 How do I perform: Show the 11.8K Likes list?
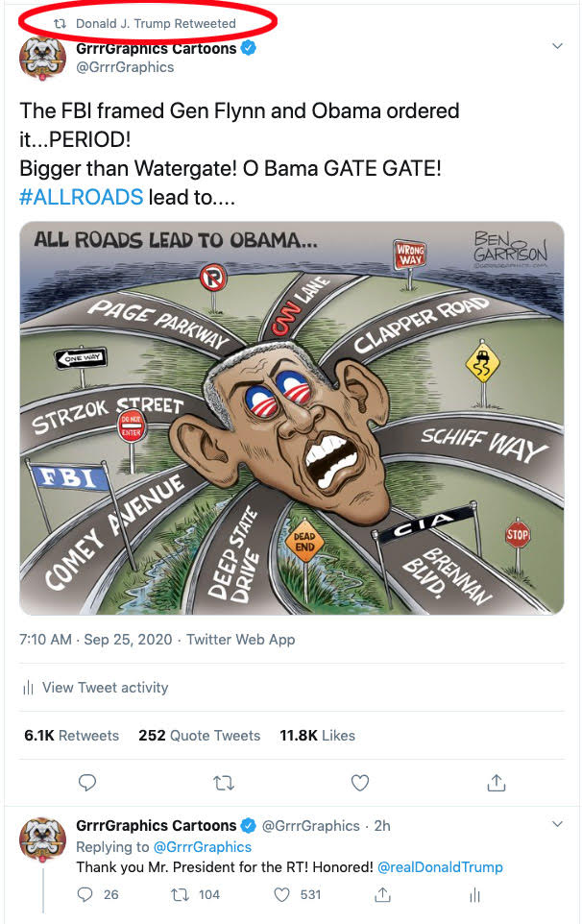tap(318, 735)
